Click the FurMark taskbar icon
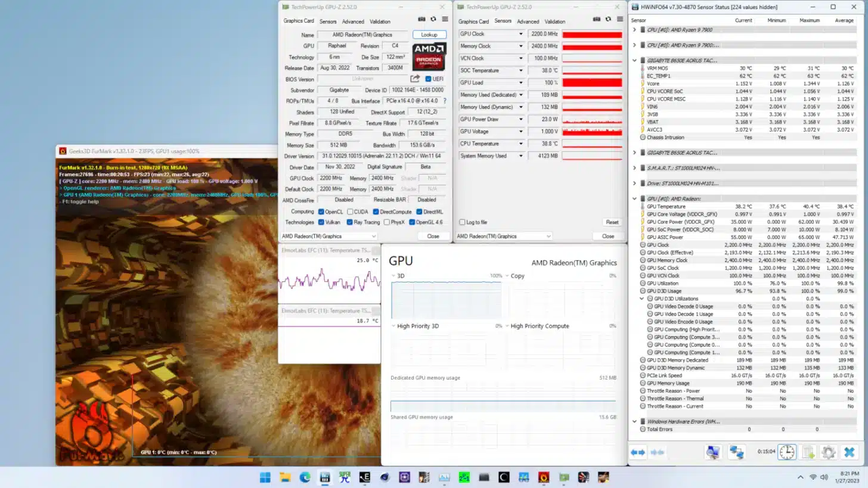 (544, 477)
